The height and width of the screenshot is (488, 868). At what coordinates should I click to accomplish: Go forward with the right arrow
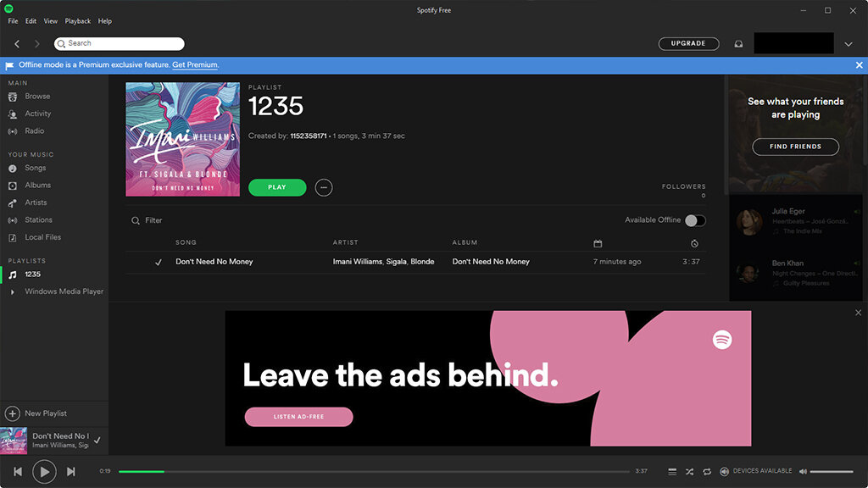37,44
